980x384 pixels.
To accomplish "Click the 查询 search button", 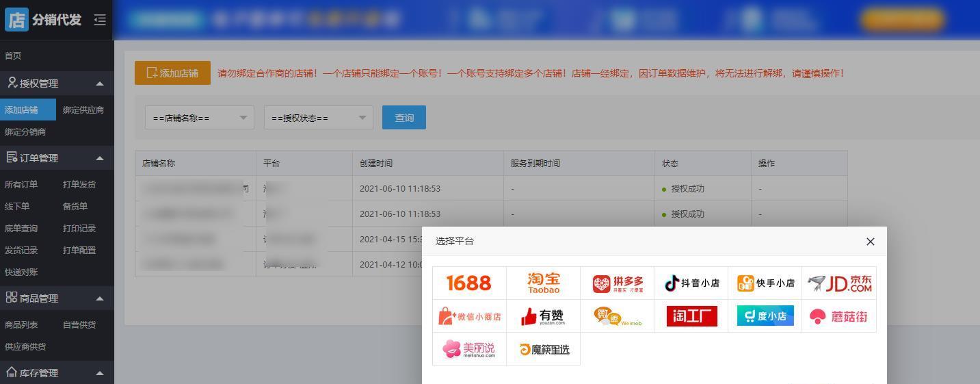I will (x=404, y=118).
